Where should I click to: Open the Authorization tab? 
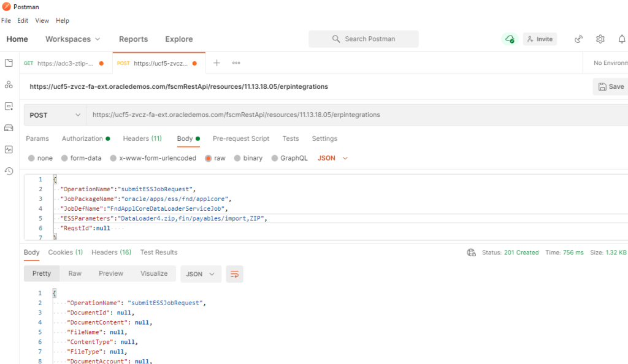[x=86, y=138]
